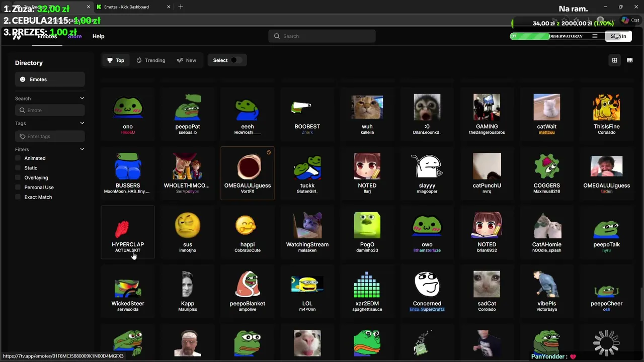Open the WatchingStream emote
The image size is (644, 362).
pyautogui.click(x=307, y=232)
